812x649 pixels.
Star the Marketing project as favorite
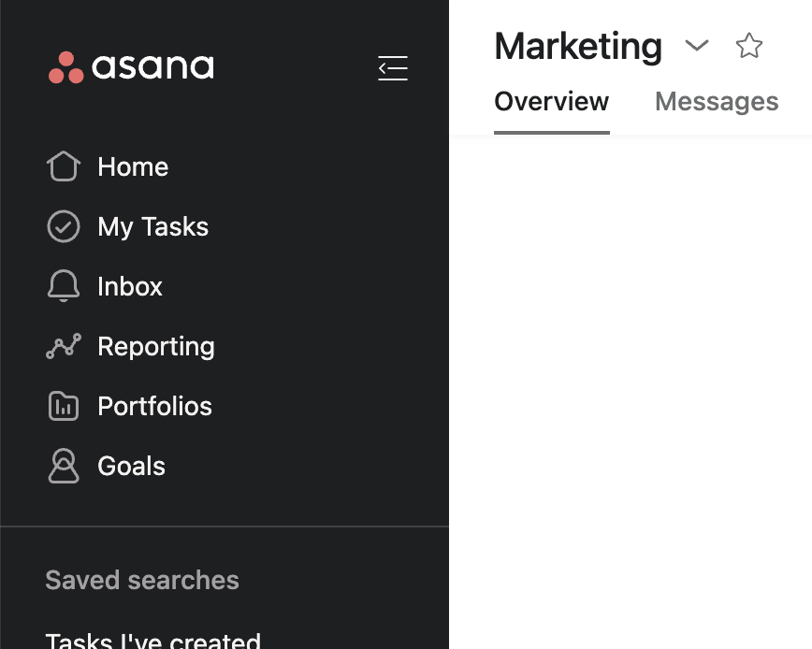(749, 46)
